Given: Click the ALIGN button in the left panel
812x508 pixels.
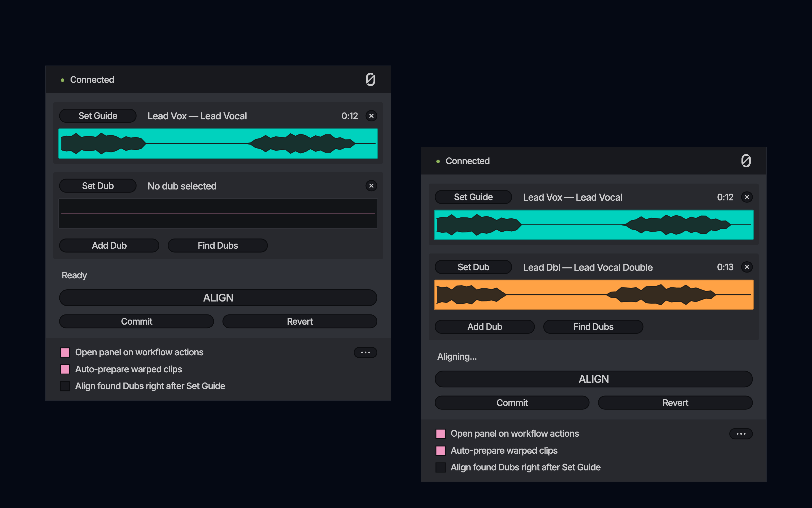Looking at the screenshot, I should [x=218, y=298].
